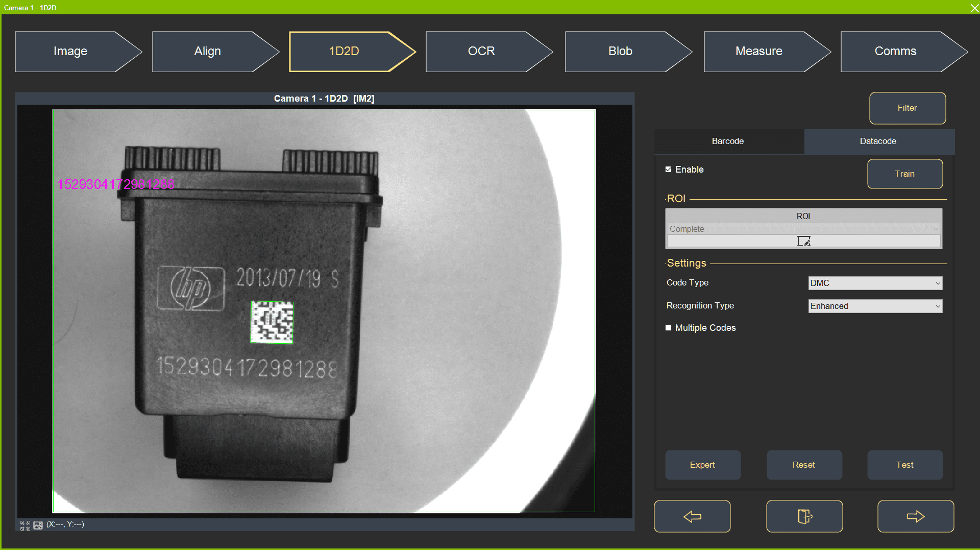Open the Comms step
This screenshot has height=550, width=980.
pos(904,52)
